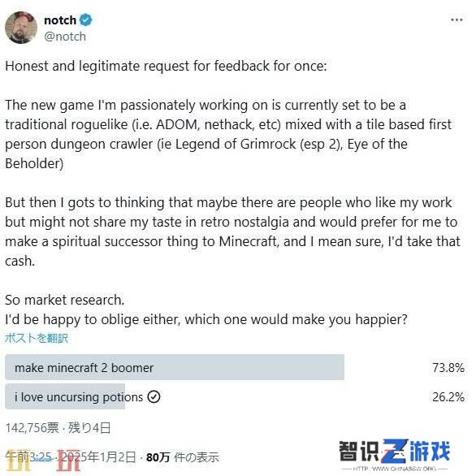Click the gray bar of the minecraft 2 option
Image resolution: width=476 pixels, height=476 pixels.
tap(175, 367)
